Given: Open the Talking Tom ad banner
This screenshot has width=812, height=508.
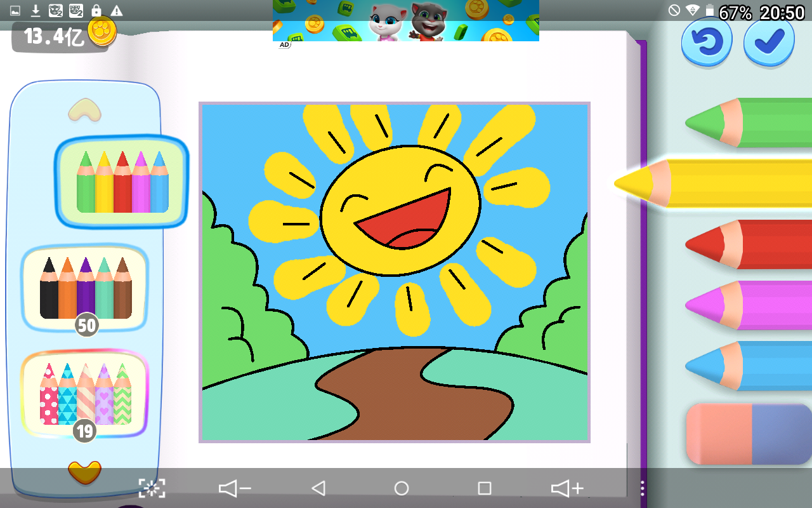Looking at the screenshot, I should point(406,21).
